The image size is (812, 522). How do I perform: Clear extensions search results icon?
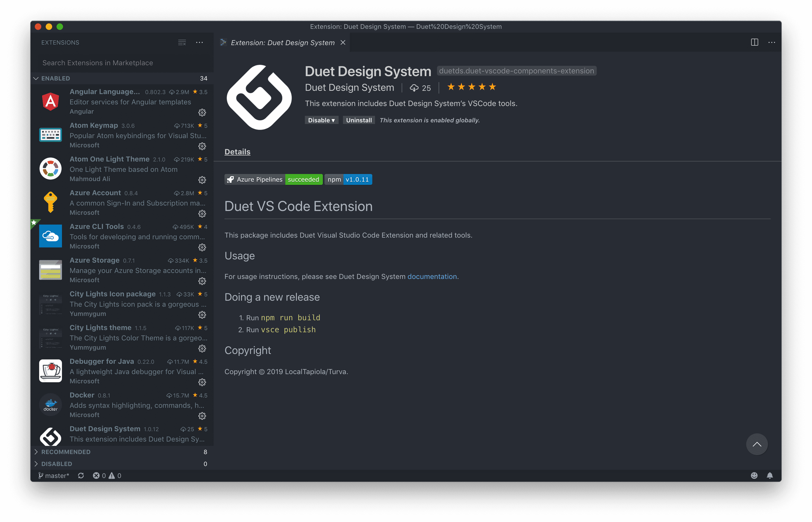(182, 42)
